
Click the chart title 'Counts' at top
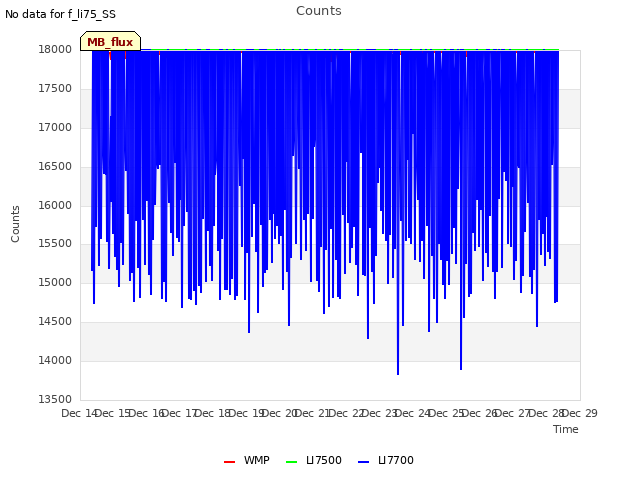319,11
